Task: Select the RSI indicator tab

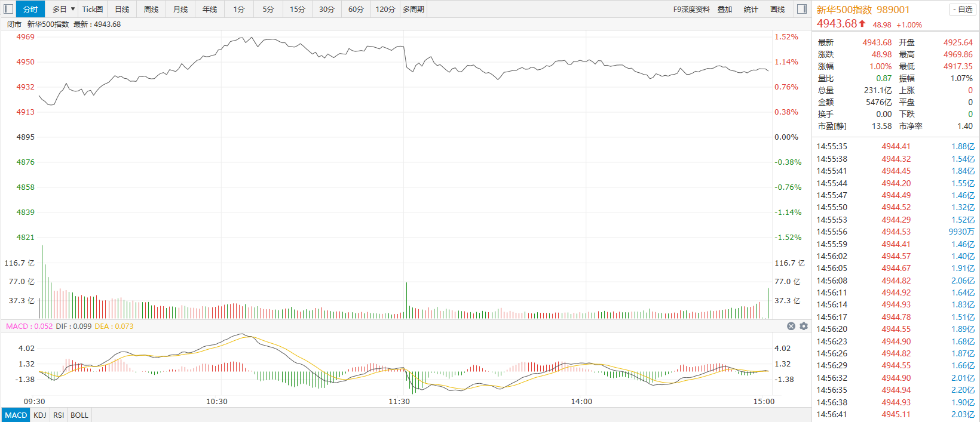Action: click(59, 415)
